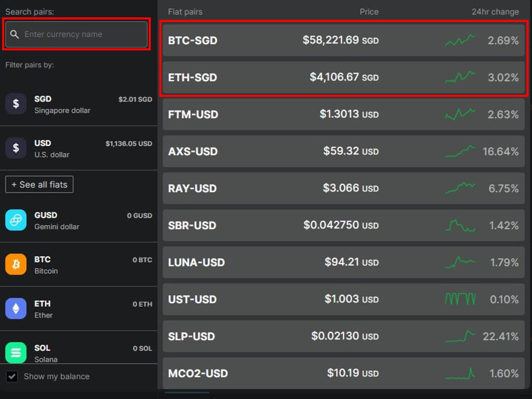The image size is (532, 399).
Task: Click the magnifying glass search icon
Action: click(x=15, y=34)
